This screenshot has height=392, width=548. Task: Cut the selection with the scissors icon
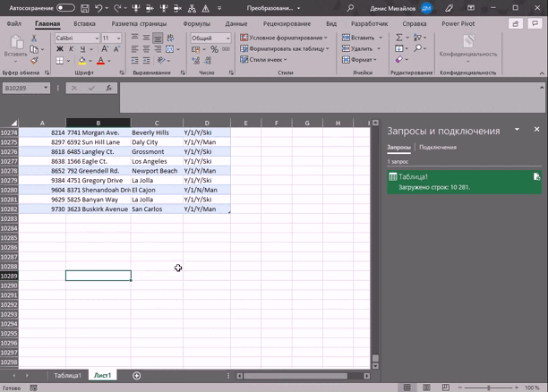(34, 38)
